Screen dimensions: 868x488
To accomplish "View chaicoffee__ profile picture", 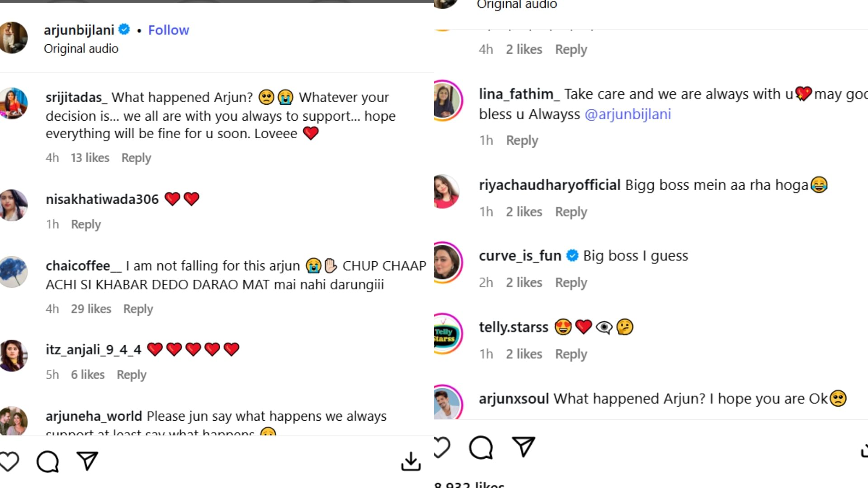I will (14, 272).
